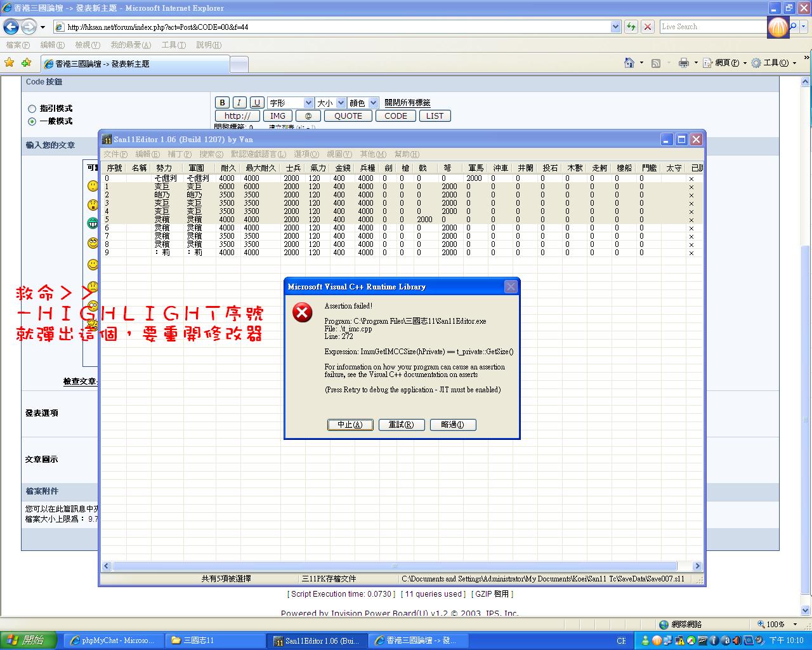812x650 pixels.
Task: Click the LIST tag button
Action: (435, 116)
